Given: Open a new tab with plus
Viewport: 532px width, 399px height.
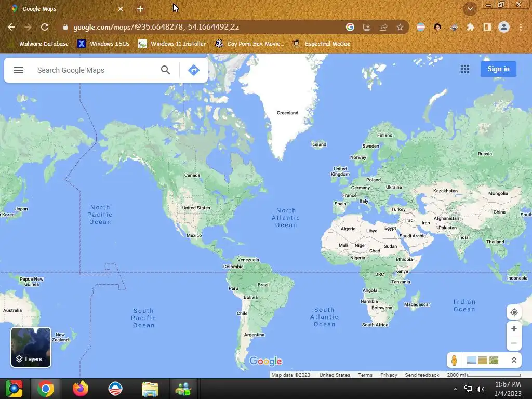Looking at the screenshot, I should [140, 9].
